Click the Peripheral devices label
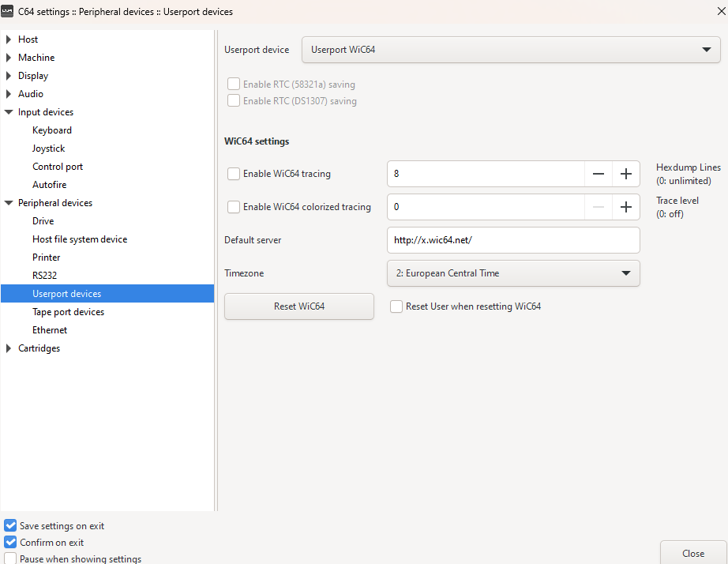The image size is (728, 564). (x=54, y=203)
